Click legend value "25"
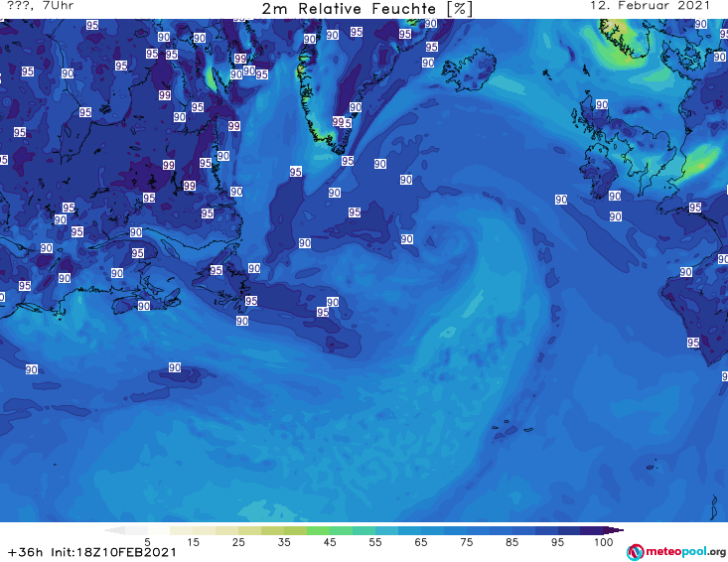The image size is (728, 562). (x=238, y=542)
